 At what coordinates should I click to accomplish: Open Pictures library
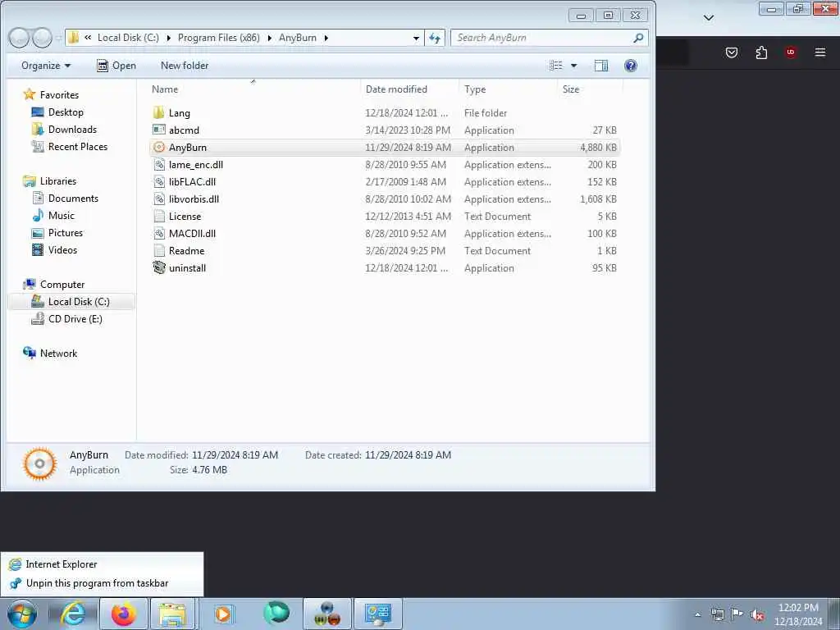coord(66,232)
